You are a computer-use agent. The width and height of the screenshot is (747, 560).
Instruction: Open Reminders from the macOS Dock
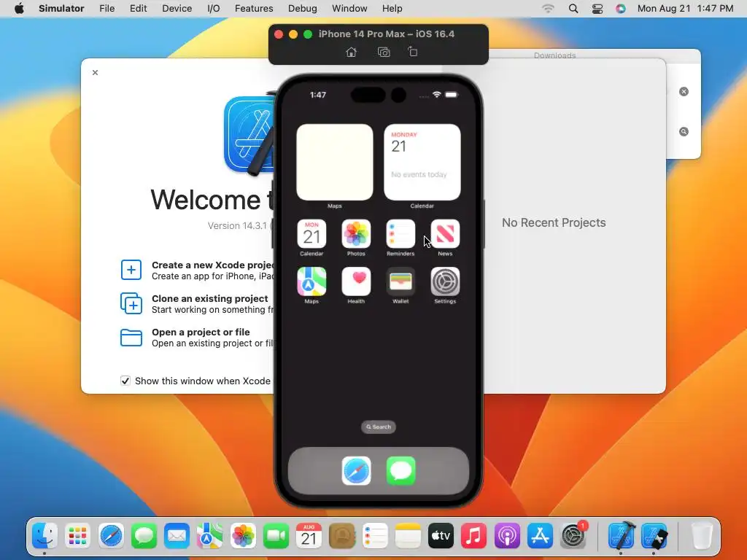coord(375,536)
